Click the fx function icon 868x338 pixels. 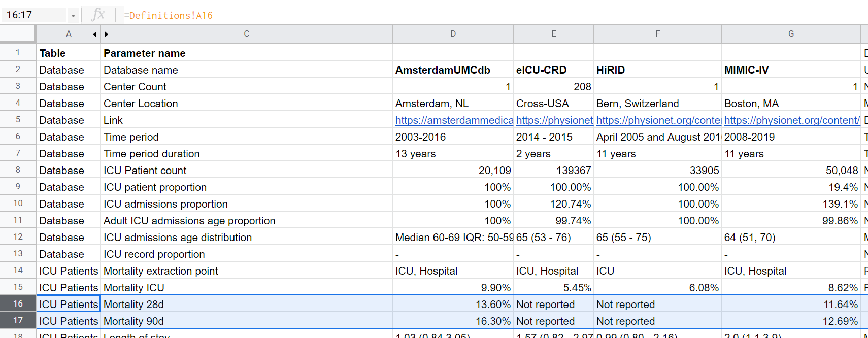pyautogui.click(x=98, y=15)
